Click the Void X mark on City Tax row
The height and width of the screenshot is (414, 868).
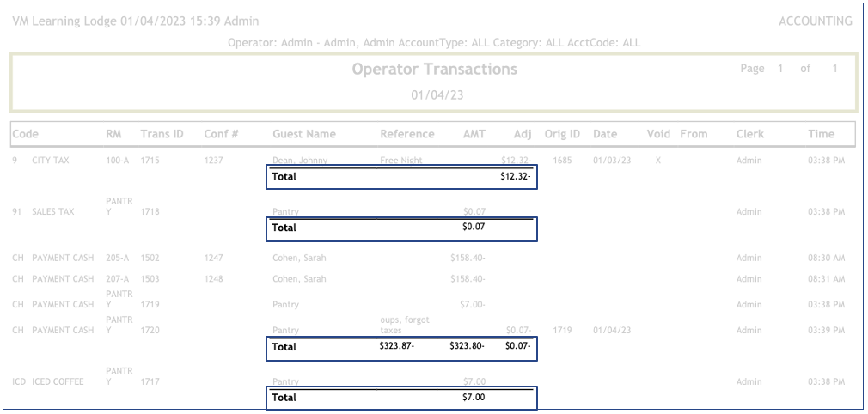(657, 161)
